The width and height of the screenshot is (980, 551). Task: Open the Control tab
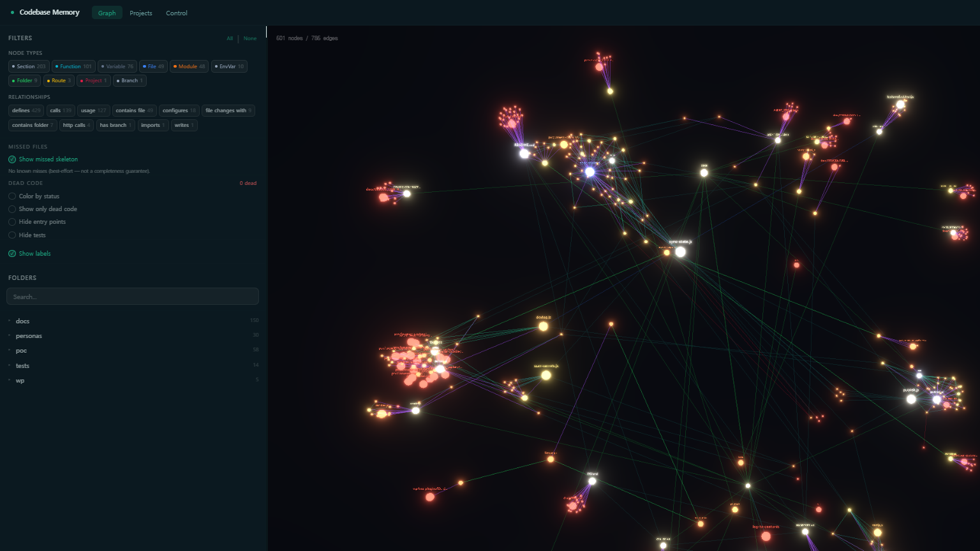point(177,13)
